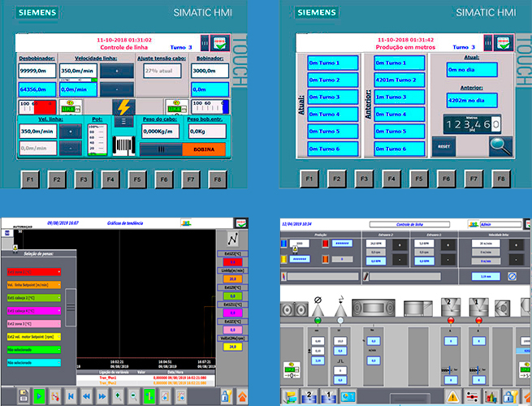Click the Pot percentage gauge
This screenshot has height=406, width=532.
(x=97, y=140)
